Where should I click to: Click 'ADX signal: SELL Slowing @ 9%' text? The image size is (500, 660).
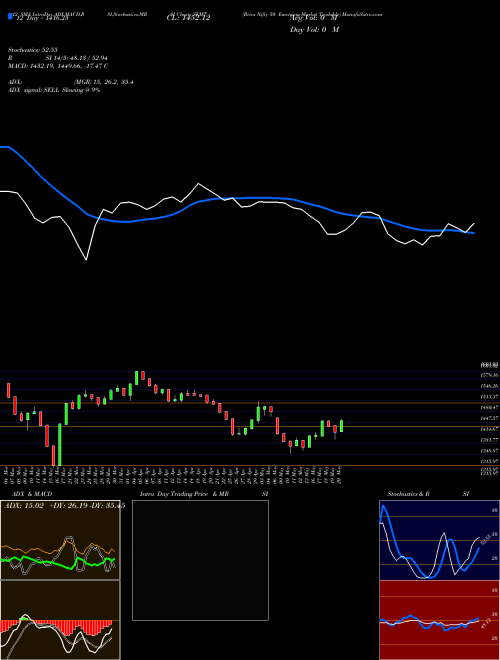pyautogui.click(x=54, y=90)
